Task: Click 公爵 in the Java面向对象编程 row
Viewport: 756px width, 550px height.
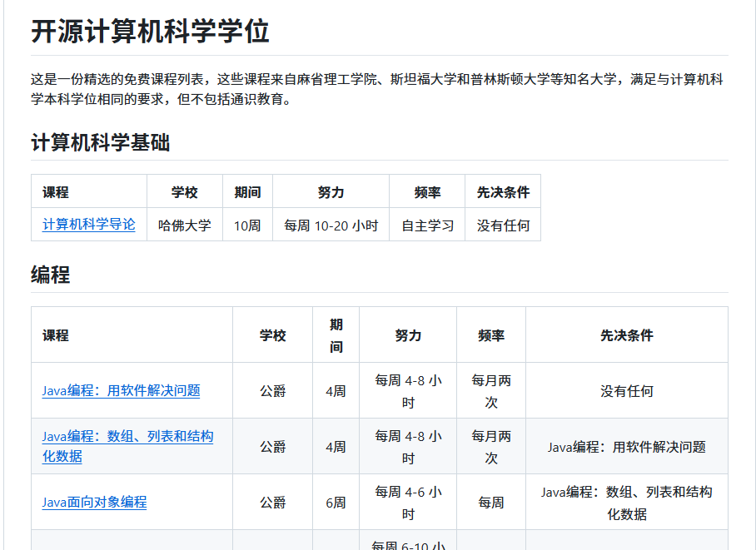Action: click(273, 503)
